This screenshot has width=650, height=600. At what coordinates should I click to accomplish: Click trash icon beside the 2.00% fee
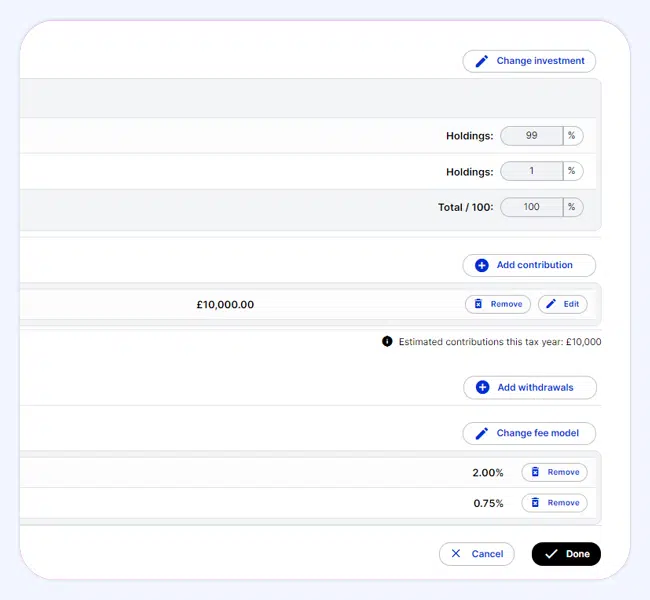(x=535, y=472)
